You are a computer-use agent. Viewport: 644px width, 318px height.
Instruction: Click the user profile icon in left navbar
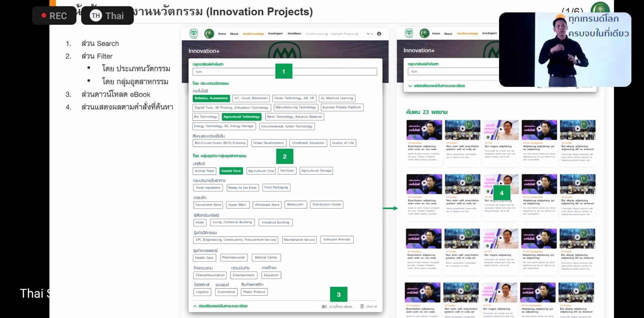[x=379, y=34]
